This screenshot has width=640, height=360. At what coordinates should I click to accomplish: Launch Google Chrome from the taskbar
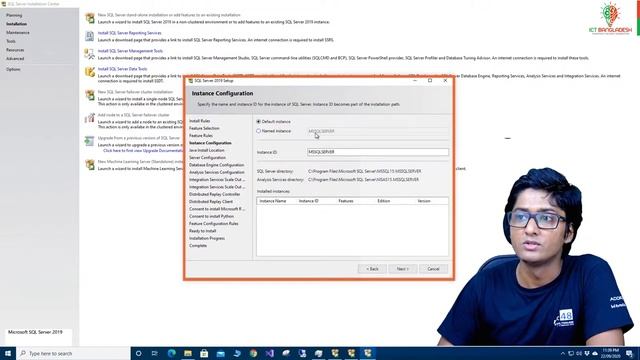[x=253, y=353]
